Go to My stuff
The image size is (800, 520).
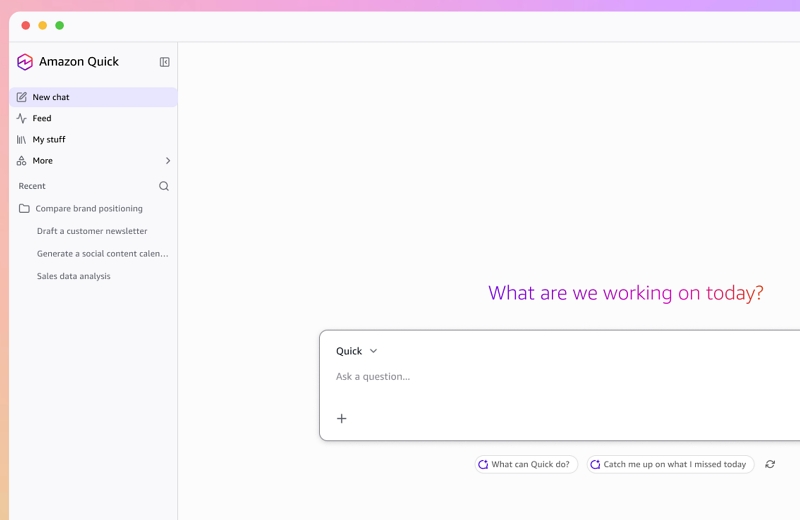[x=93, y=139]
